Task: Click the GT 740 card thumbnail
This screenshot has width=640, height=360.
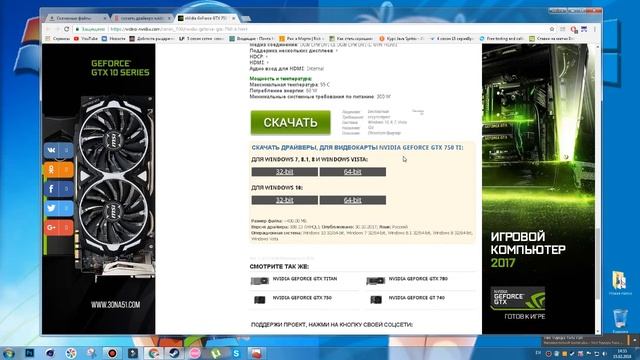Action: [376, 300]
